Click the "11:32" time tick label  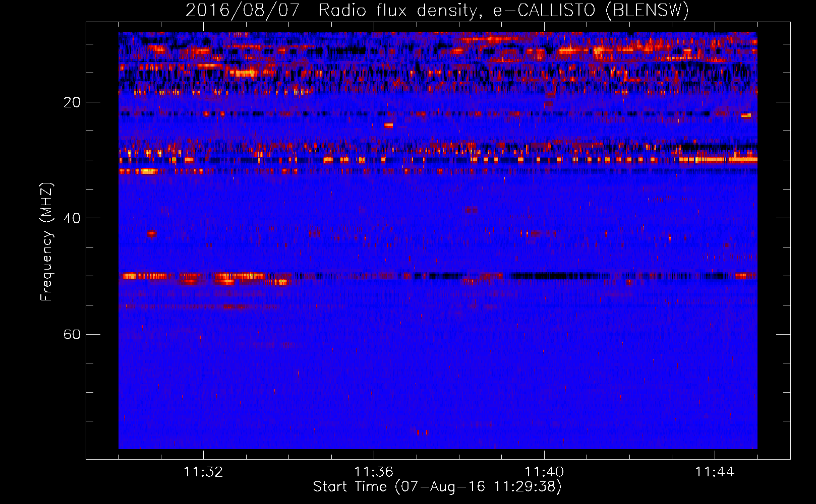[x=203, y=472]
